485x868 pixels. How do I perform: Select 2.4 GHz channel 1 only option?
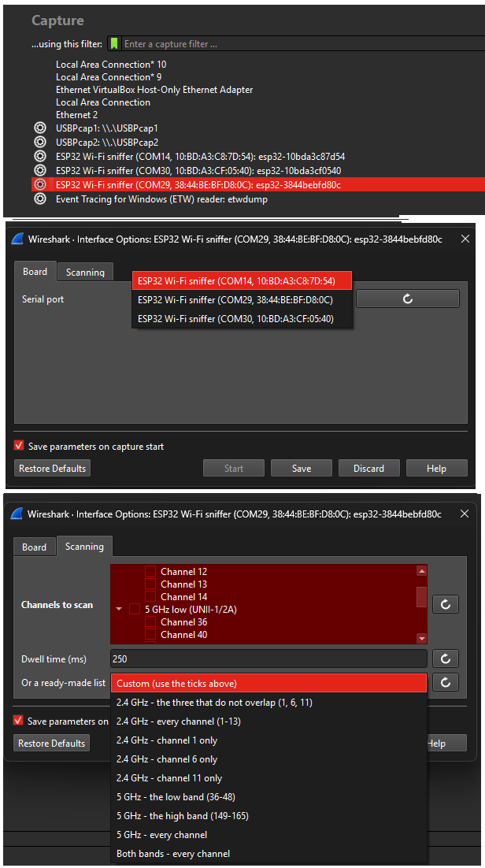[x=269, y=740]
